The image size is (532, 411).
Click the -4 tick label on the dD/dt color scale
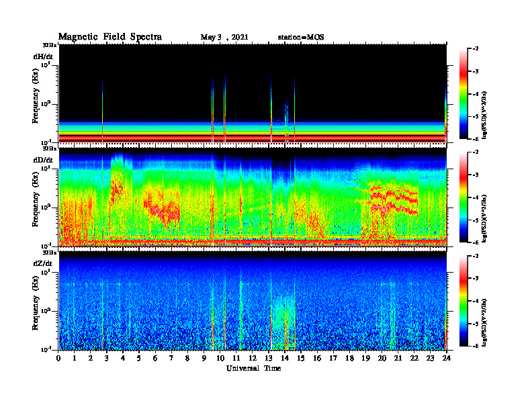pos(476,197)
